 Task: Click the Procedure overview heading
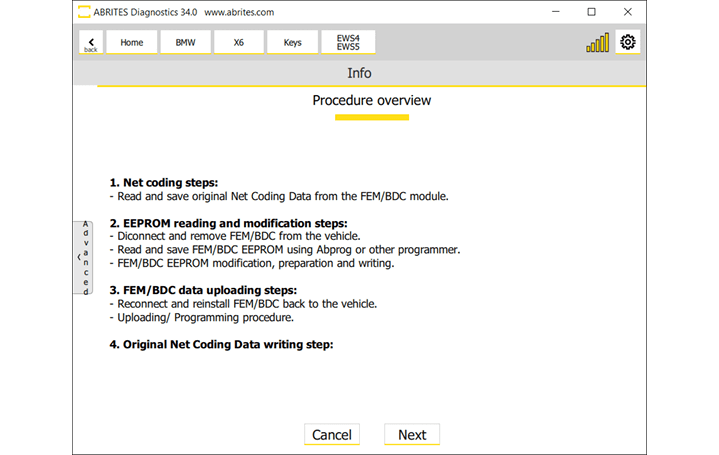(372, 100)
